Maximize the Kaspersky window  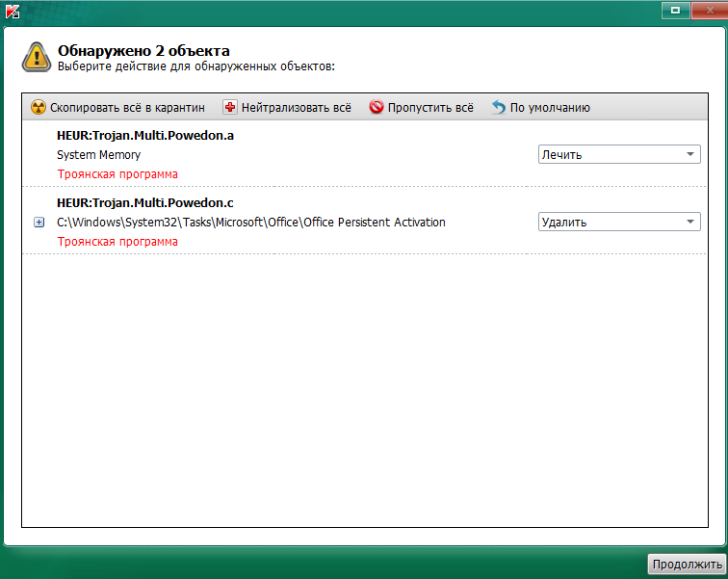click(x=676, y=10)
